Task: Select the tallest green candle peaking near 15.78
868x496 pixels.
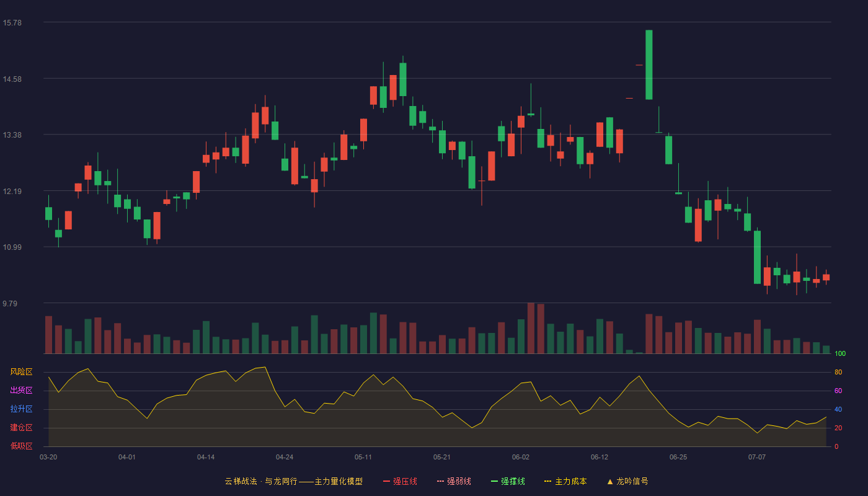Action: [649, 64]
